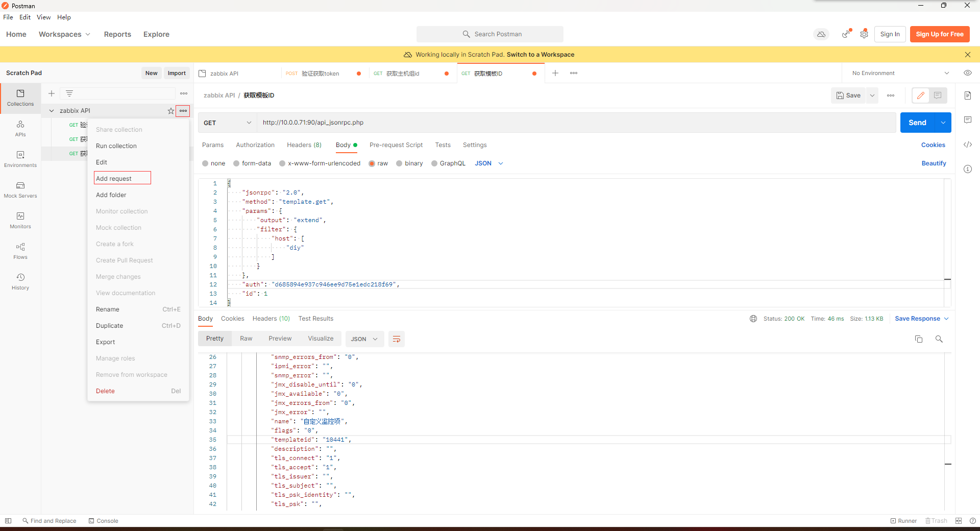Open the APIs sidebar panel
This screenshot has width=980, height=531.
pyautogui.click(x=20, y=129)
